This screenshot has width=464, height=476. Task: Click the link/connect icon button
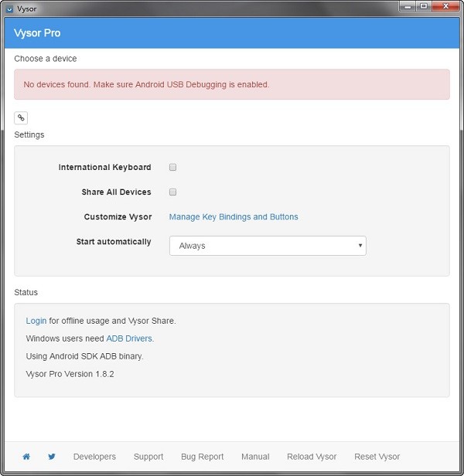pos(21,117)
